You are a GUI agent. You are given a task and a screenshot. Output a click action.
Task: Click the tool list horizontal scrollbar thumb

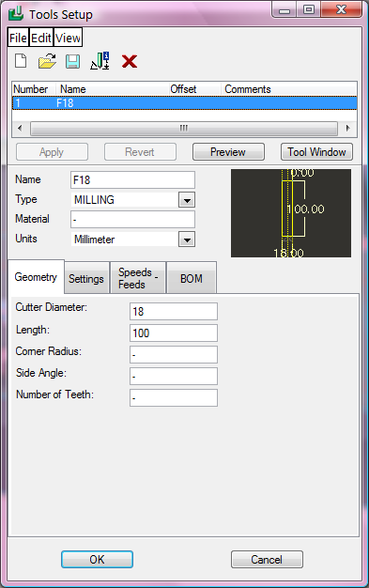(x=184, y=129)
